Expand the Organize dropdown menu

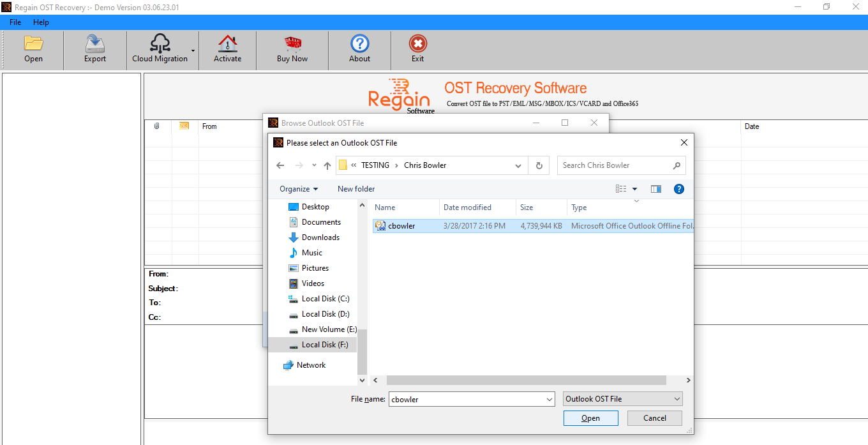click(x=298, y=188)
